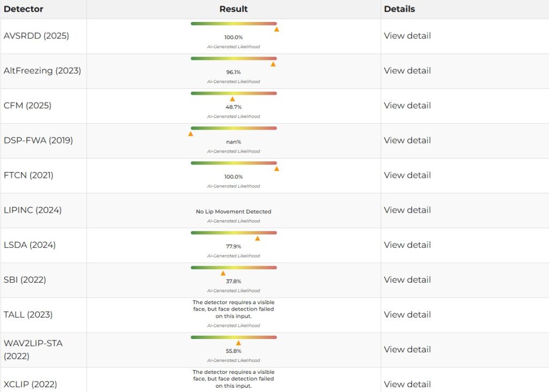Viewport: 549px width, 392px height.
Task: Click the WAV2LIP-STA 55.8% triangle marker
Action: click(x=239, y=343)
